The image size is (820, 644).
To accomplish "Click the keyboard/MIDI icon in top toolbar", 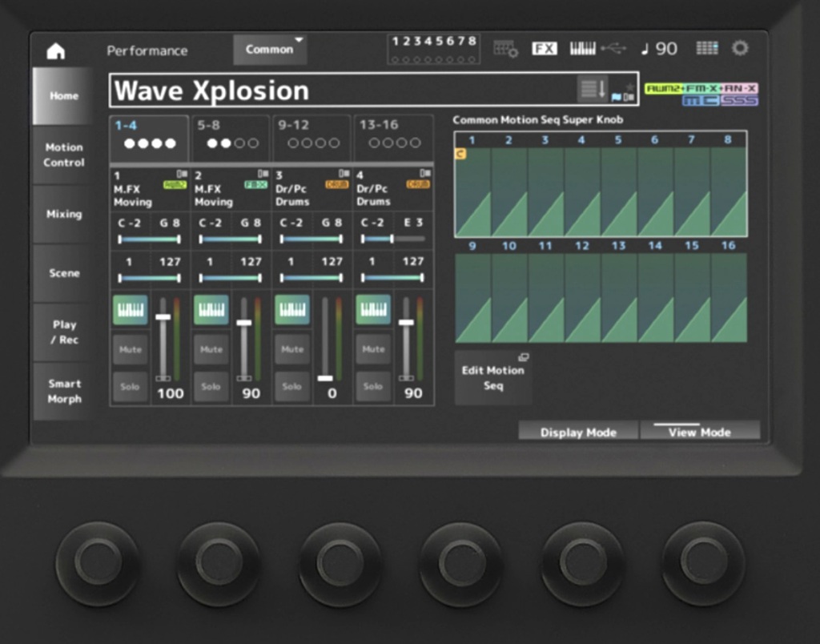I will 582,47.
